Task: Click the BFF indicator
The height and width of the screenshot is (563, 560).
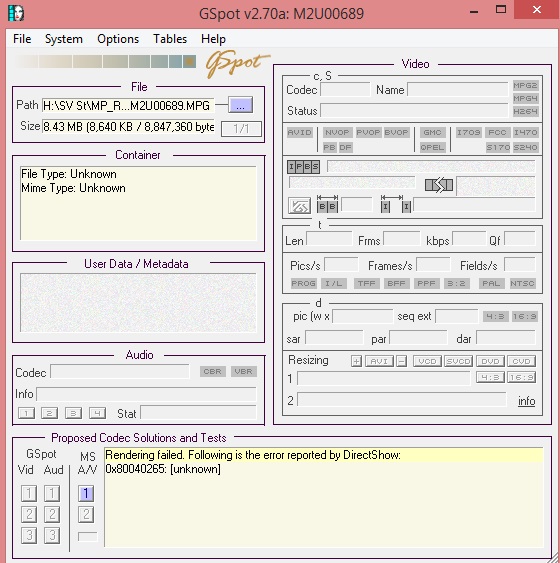Action: point(396,283)
